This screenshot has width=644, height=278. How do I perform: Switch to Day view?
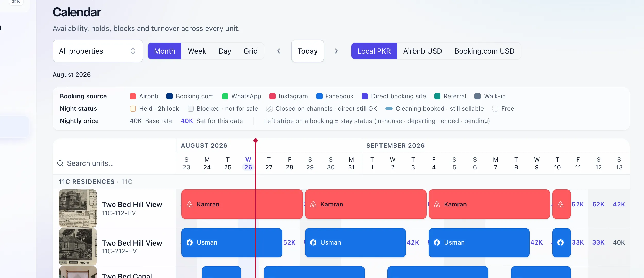click(225, 51)
